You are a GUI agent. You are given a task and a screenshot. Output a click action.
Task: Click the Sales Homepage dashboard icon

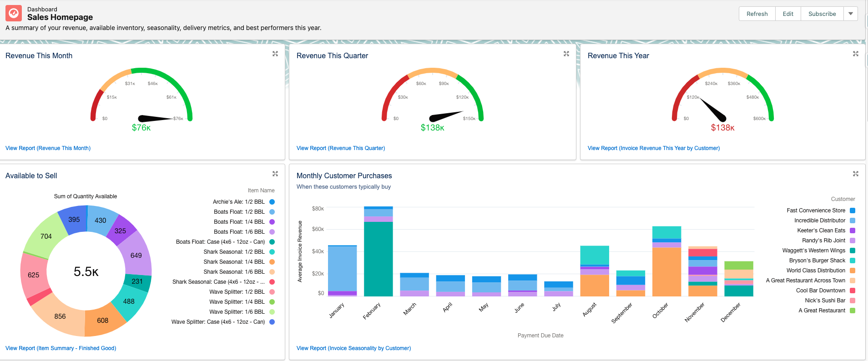point(14,14)
